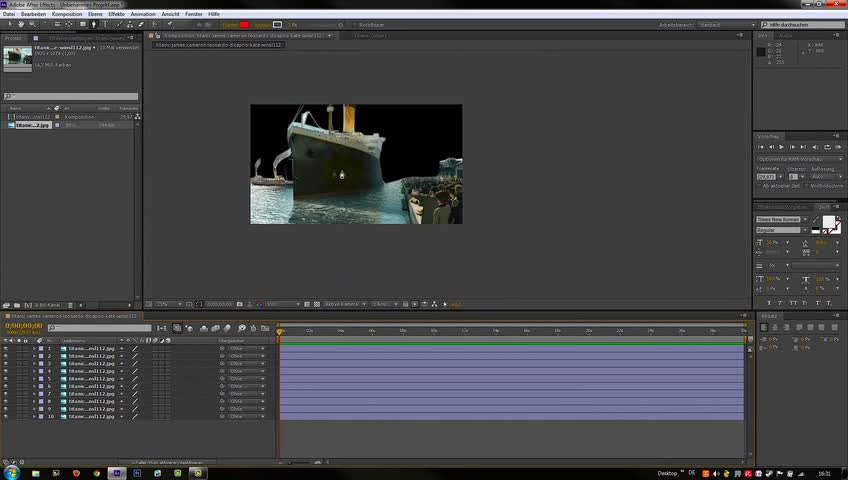Select the Hand tool in the toolbar
This screenshot has width=848, height=480.
(x=21, y=24)
